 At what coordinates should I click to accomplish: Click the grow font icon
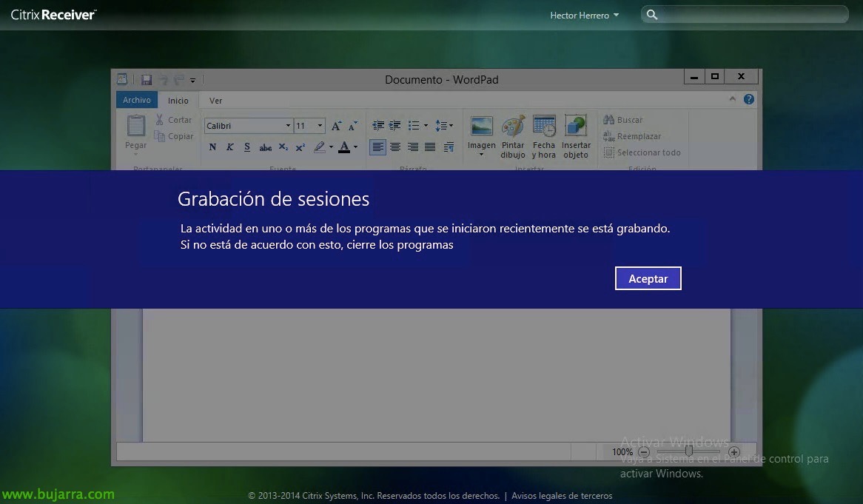[336, 126]
